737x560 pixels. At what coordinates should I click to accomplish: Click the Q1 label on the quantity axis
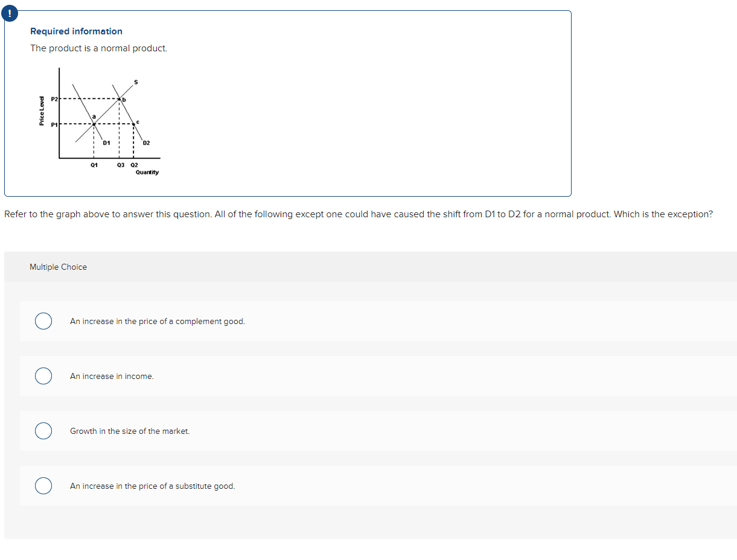(94, 165)
